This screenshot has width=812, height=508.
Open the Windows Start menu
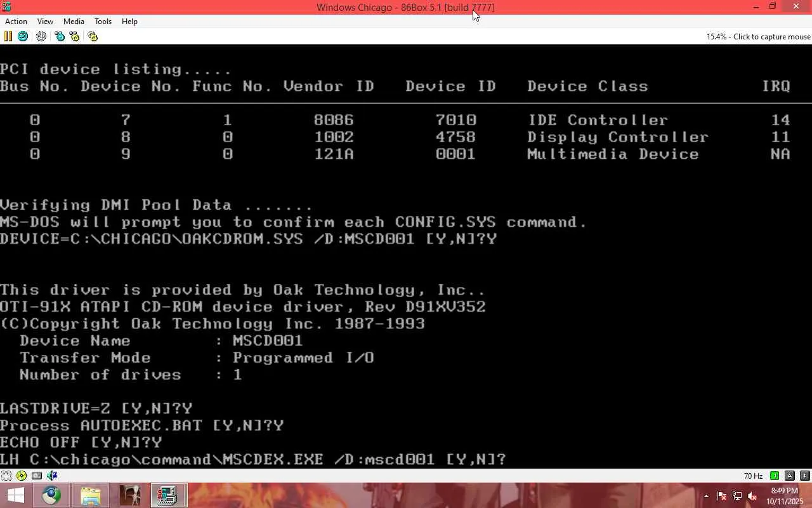[15, 495]
